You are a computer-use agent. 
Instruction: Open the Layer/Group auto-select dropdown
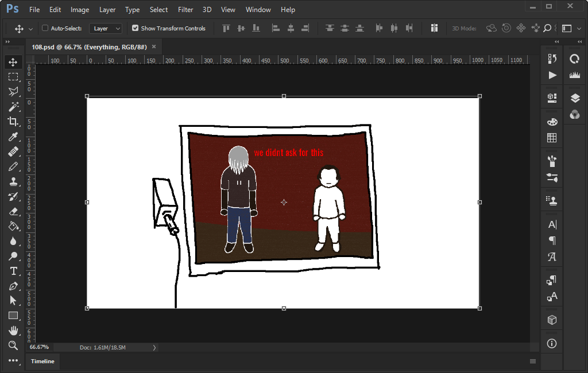click(x=106, y=28)
